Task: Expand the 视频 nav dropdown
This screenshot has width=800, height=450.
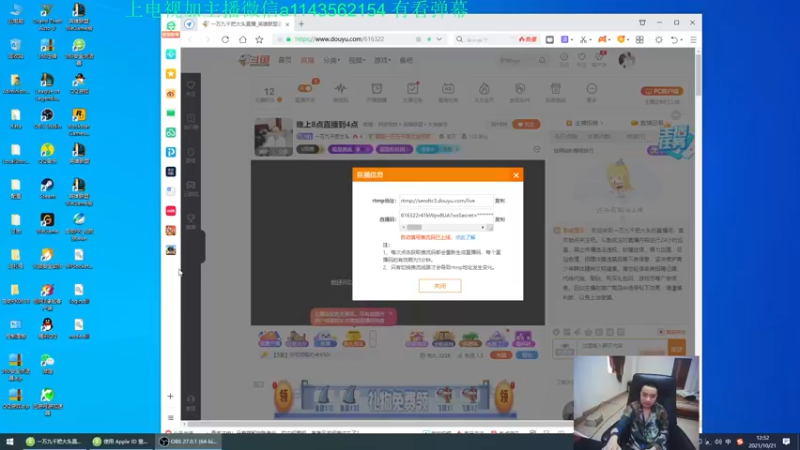Action: coord(357,60)
